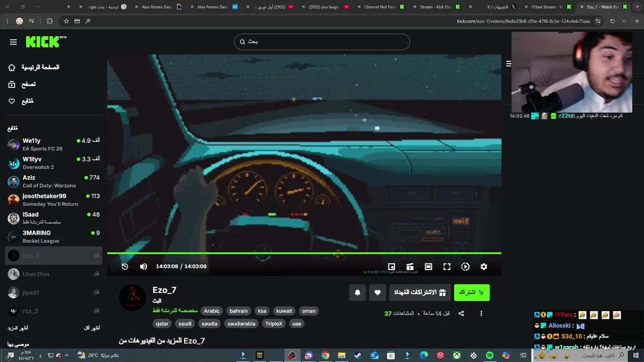Enable picture-in-picture mini player
The width and height of the screenshot is (644, 362).
(391, 266)
